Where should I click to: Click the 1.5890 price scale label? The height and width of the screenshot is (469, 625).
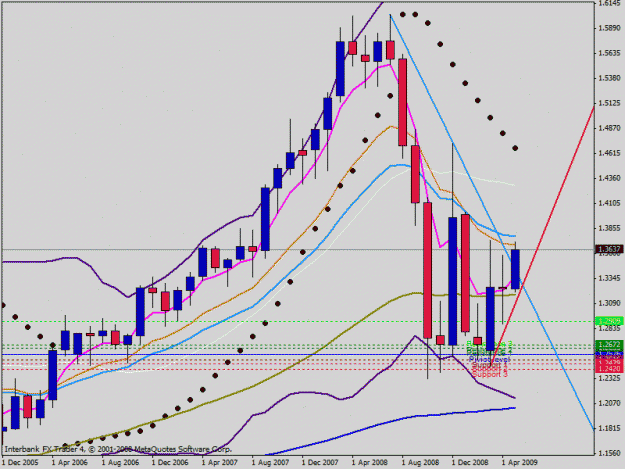pos(609,28)
